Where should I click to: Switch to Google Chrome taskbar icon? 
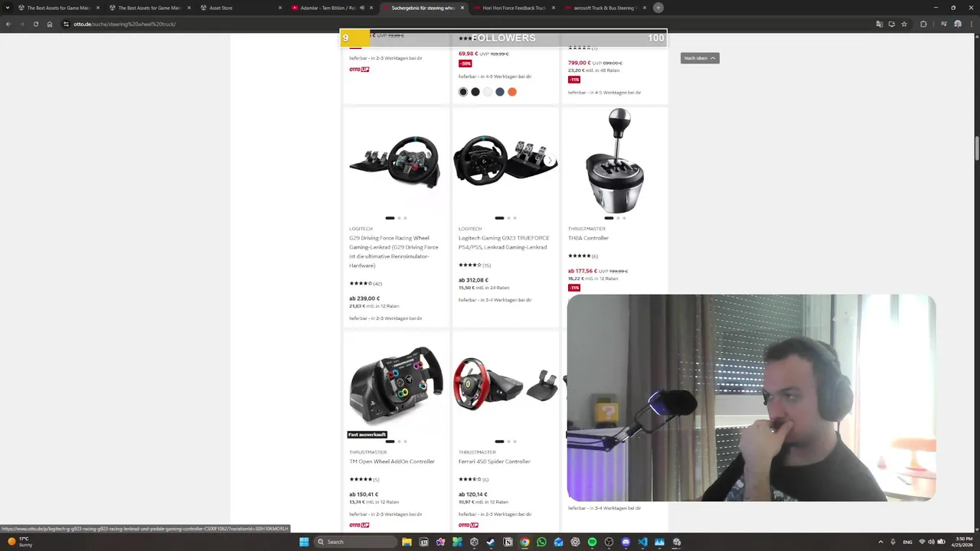pyautogui.click(x=524, y=542)
